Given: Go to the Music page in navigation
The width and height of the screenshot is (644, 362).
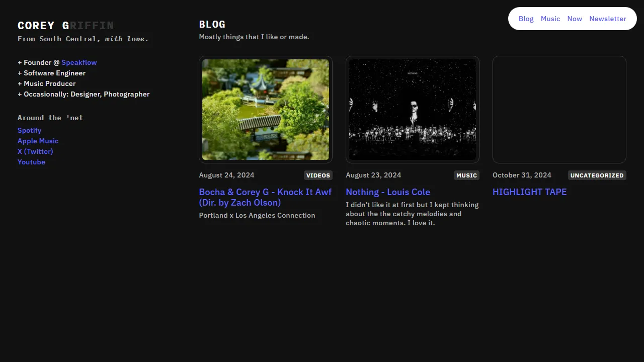Looking at the screenshot, I should coord(550,19).
